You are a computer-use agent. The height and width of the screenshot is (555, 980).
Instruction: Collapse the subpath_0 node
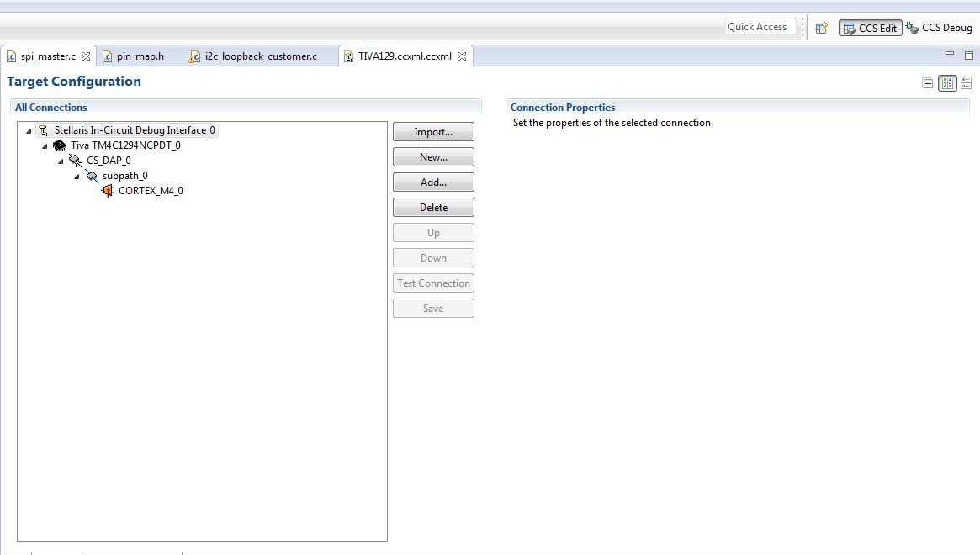[x=77, y=177]
